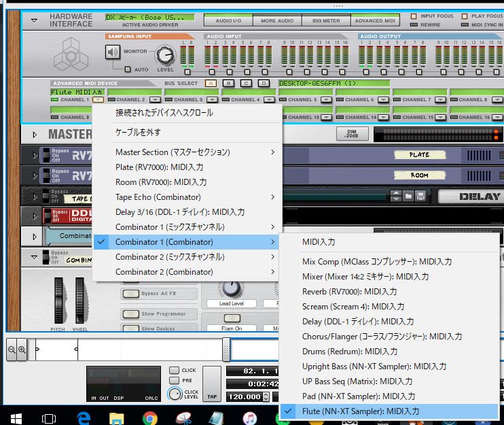The height and width of the screenshot is (425, 504).
Task: Open Combinator 2 (Combinator) submenu
Action: [x=187, y=272]
